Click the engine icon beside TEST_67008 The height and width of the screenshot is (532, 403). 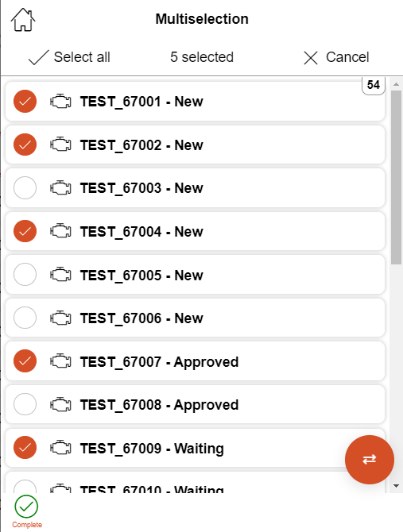tap(60, 404)
